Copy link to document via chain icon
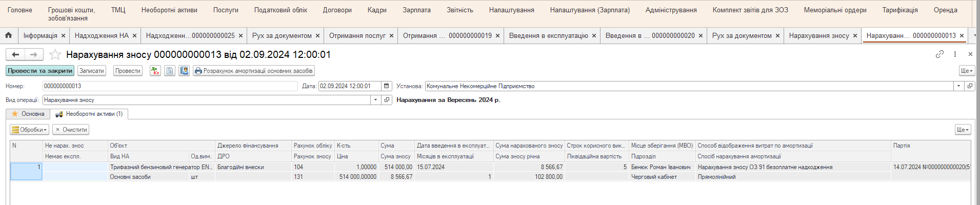Screen dimensions: 980x205 [x=939, y=54]
